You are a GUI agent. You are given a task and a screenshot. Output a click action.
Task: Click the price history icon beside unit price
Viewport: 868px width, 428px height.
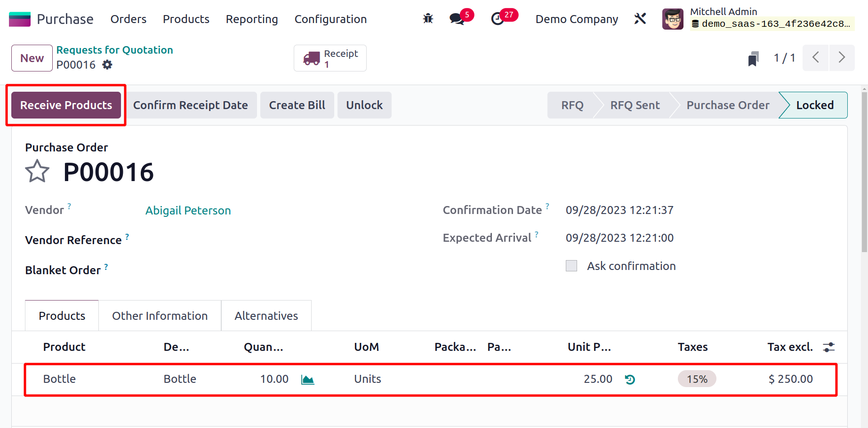pos(630,380)
